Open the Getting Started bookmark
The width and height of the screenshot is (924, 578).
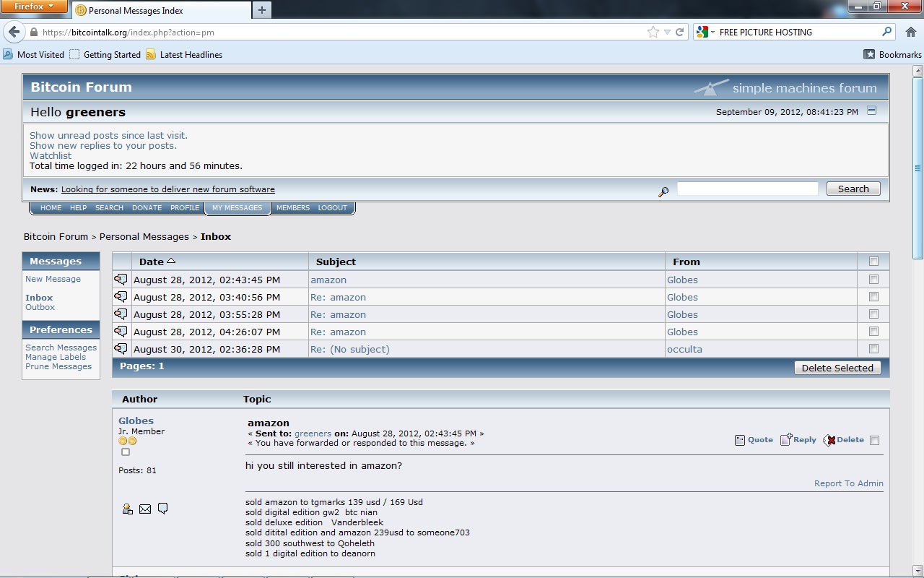[105, 55]
